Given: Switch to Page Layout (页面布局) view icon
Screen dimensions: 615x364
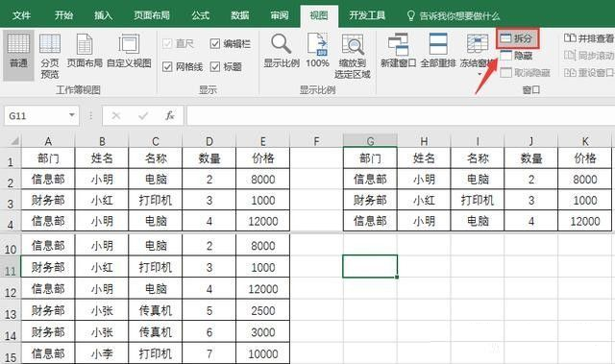Looking at the screenshot, I should tap(85, 51).
